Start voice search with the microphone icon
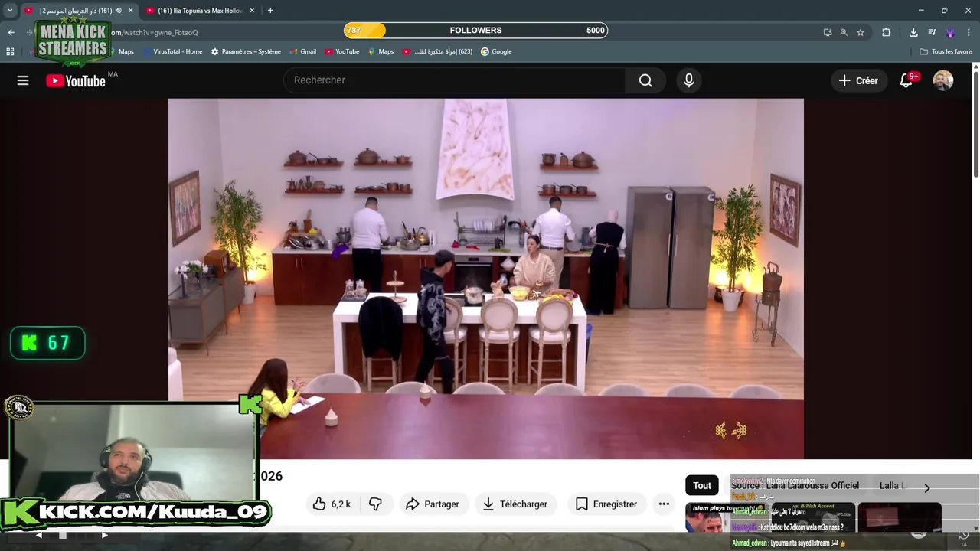 point(689,80)
